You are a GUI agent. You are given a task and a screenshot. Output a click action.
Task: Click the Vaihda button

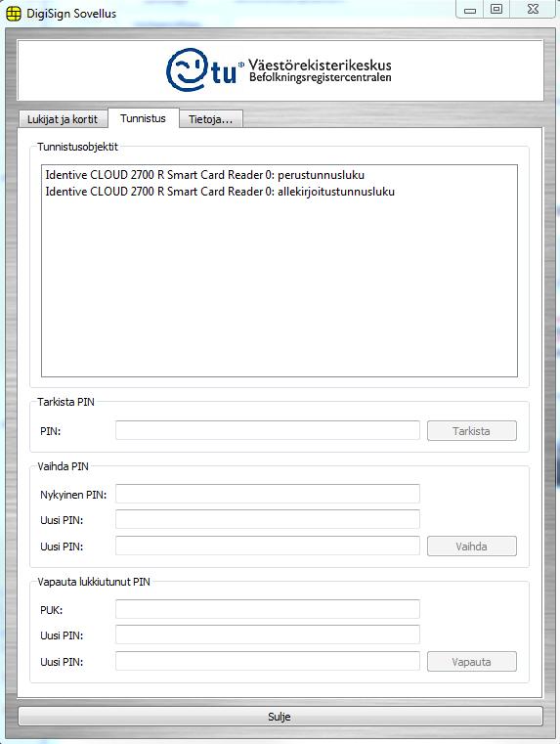(471, 547)
